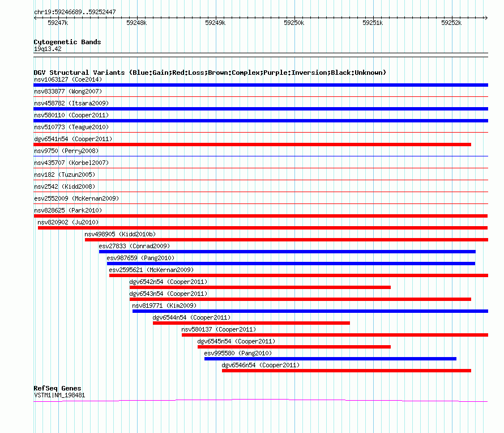The width and height of the screenshot is (504, 433).
Task: Select the red dgv6542n54 loss bar
Action: pyautogui.click(x=260, y=287)
